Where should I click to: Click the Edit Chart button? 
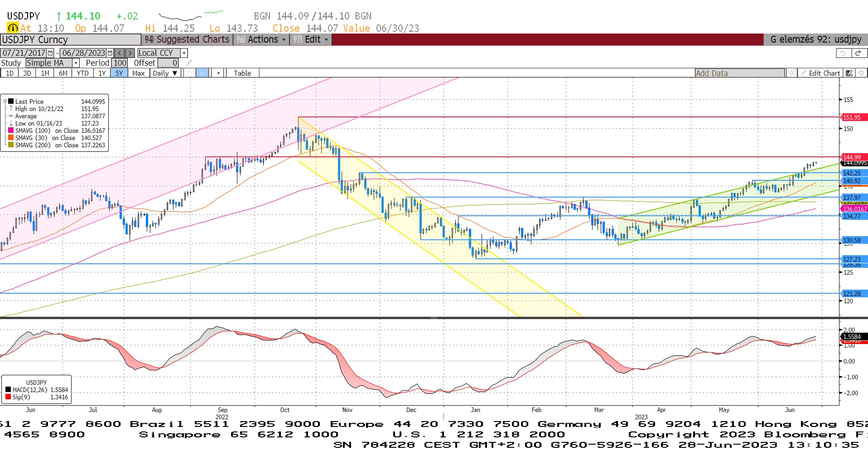point(820,73)
